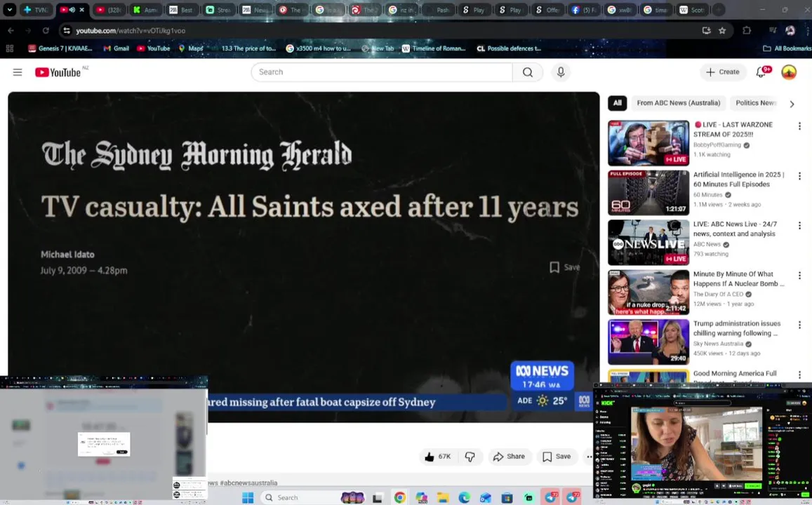Share the video
This screenshot has width=812, height=505.
(509, 457)
